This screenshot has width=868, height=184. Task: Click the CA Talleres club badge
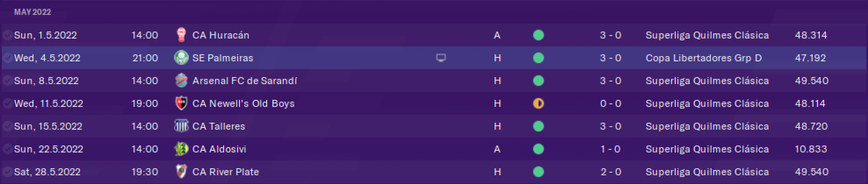pyautogui.click(x=181, y=126)
